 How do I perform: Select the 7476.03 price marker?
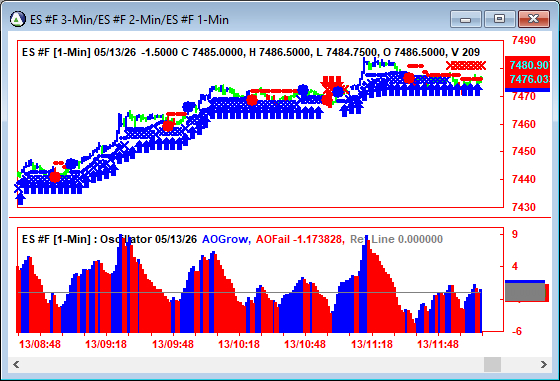[528, 79]
